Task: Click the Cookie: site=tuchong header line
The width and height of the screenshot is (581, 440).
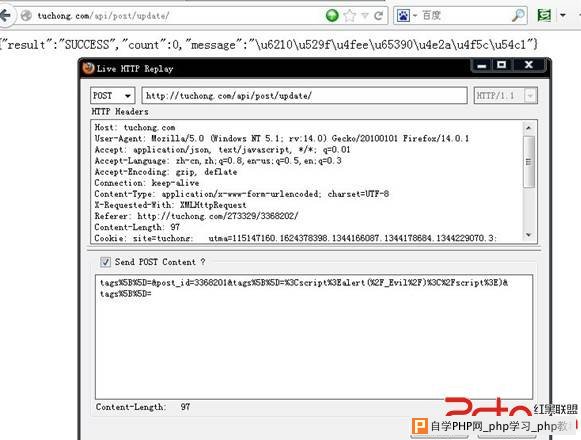Action: [x=295, y=238]
